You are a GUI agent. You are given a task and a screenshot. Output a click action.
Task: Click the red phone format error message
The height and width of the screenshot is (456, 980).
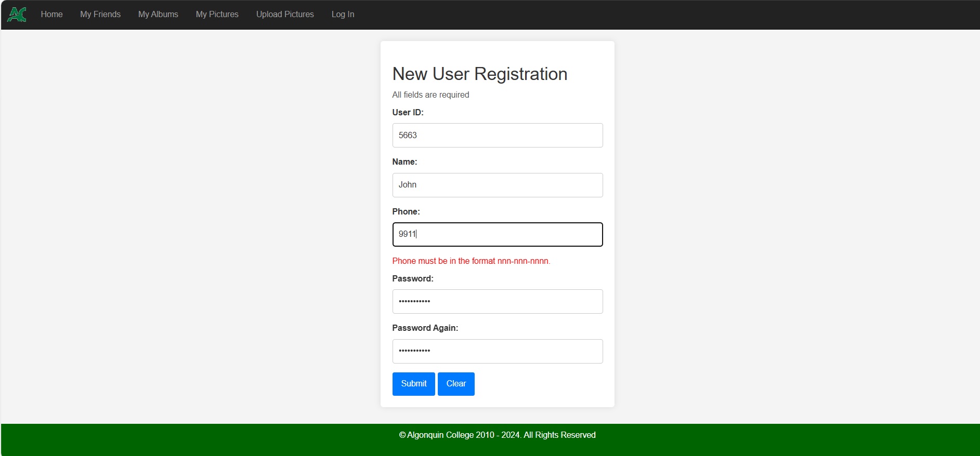point(471,261)
